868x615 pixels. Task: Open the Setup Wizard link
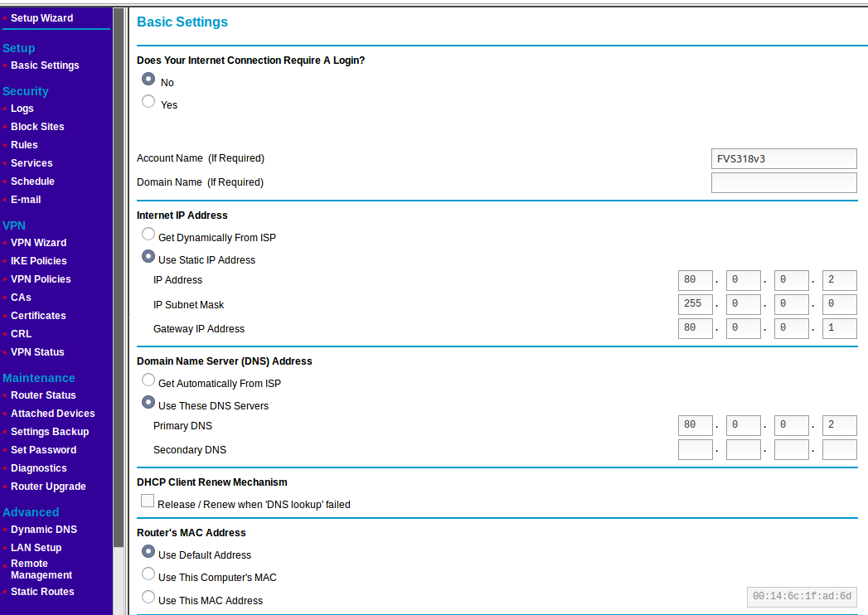(41, 18)
